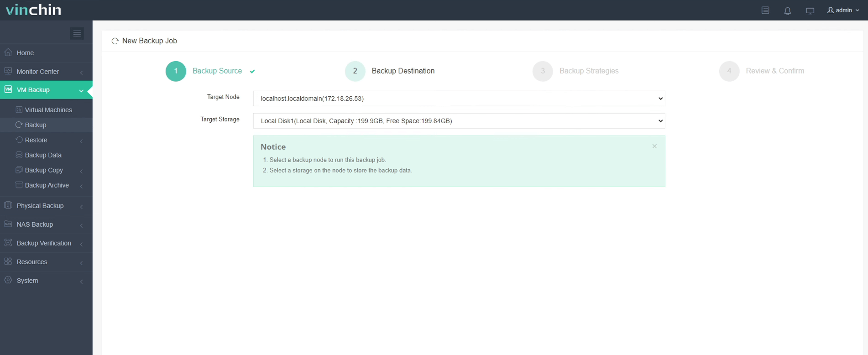Click the Backup Archive icon
The height and width of the screenshot is (355, 868).
pos(19,185)
